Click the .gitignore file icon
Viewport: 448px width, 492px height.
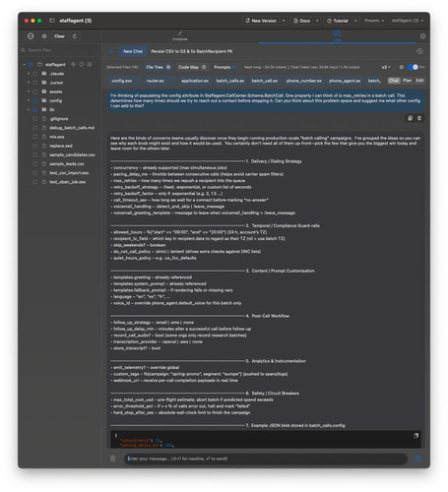point(44,118)
